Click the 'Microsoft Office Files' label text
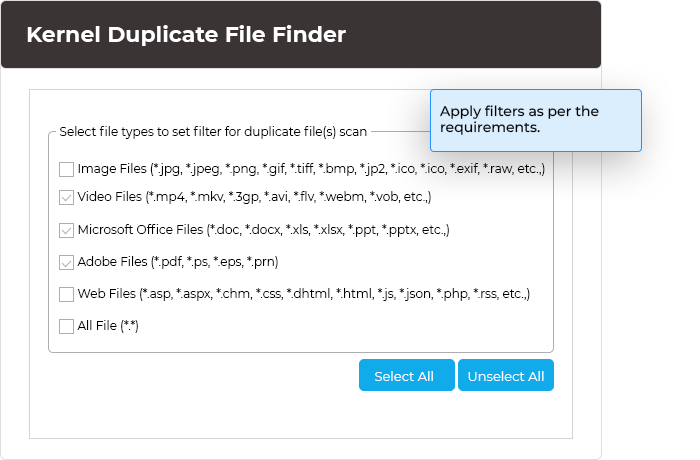This screenshot has height=460, width=700. pyautogui.click(x=263, y=230)
